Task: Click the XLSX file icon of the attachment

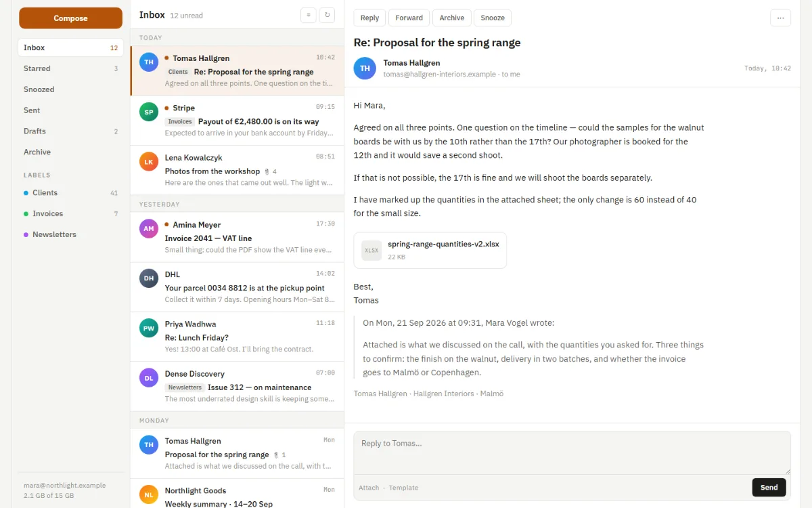Action: [x=371, y=250]
